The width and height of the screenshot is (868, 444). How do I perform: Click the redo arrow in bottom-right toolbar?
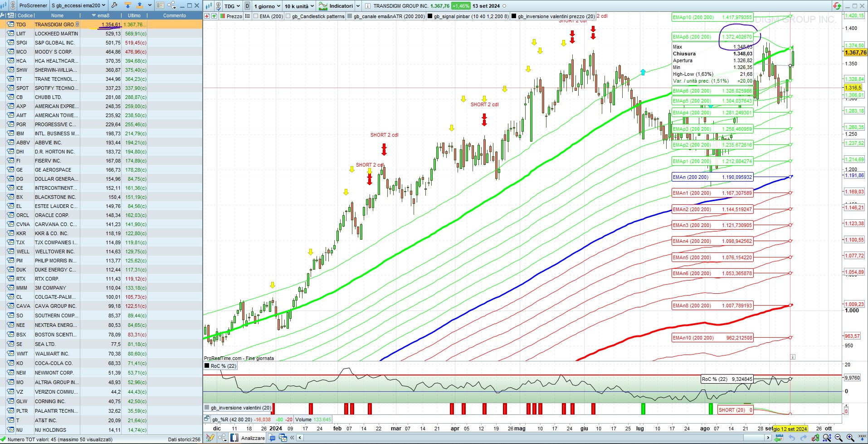pos(803,438)
